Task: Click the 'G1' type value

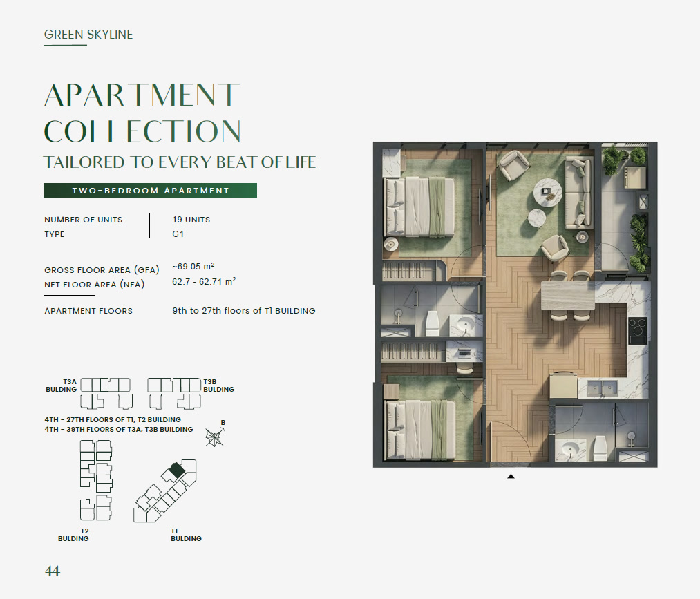Action: point(178,234)
